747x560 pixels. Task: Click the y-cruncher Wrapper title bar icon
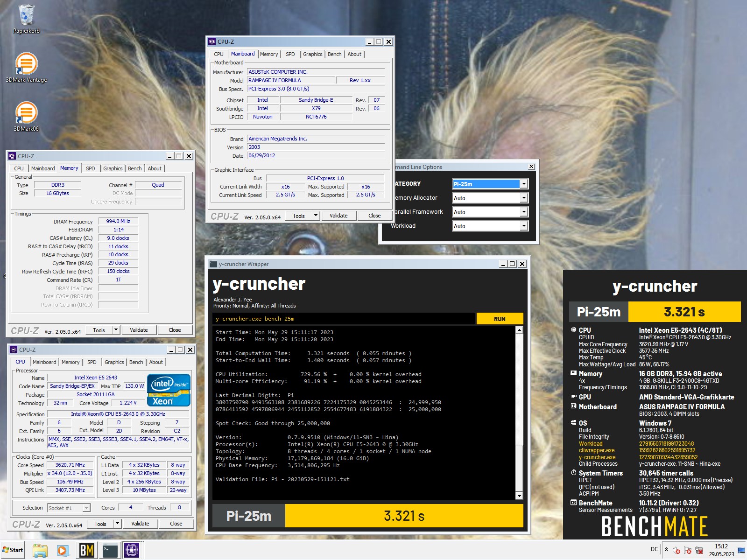point(213,264)
